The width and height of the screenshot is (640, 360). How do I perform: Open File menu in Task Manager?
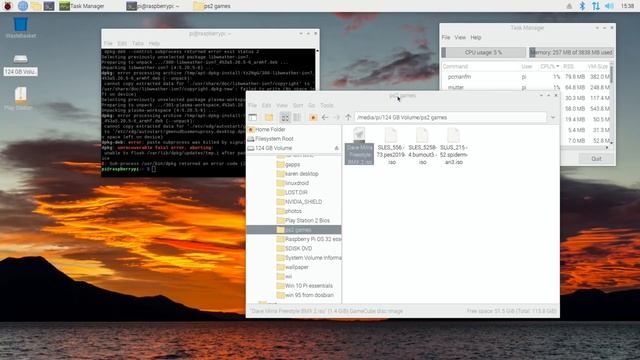tap(446, 37)
